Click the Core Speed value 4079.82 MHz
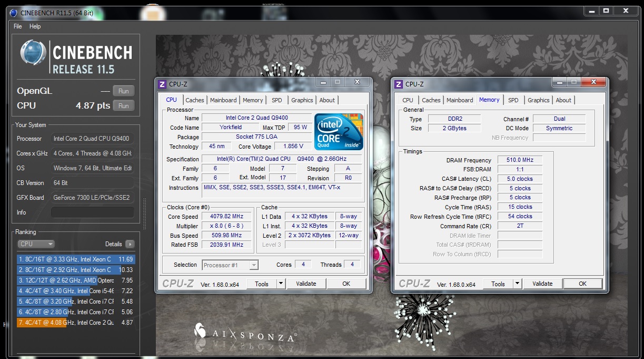Viewport: 644px width, 359px height. 227,217
